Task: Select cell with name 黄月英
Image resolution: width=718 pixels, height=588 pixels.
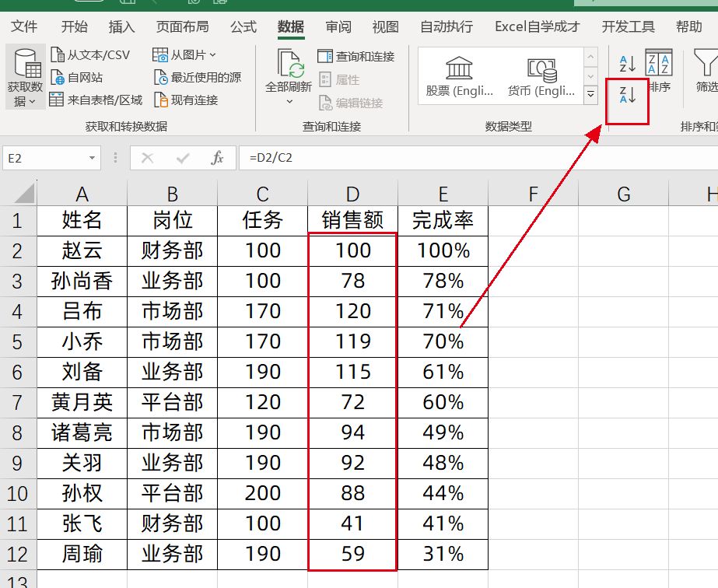Action: pos(82,403)
